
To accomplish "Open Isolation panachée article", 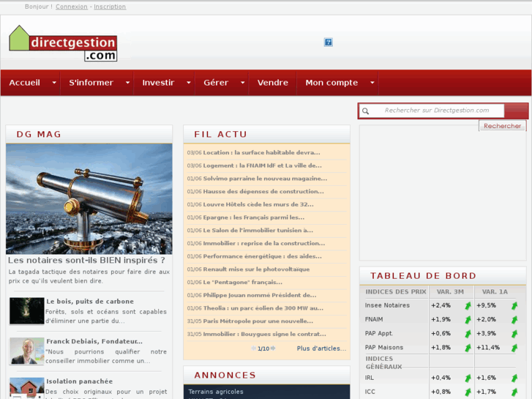I will point(79,381).
